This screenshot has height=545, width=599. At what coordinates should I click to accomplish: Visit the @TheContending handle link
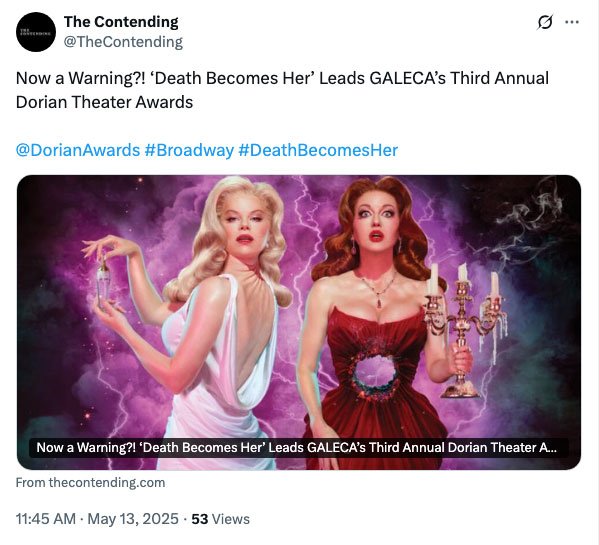tap(123, 42)
